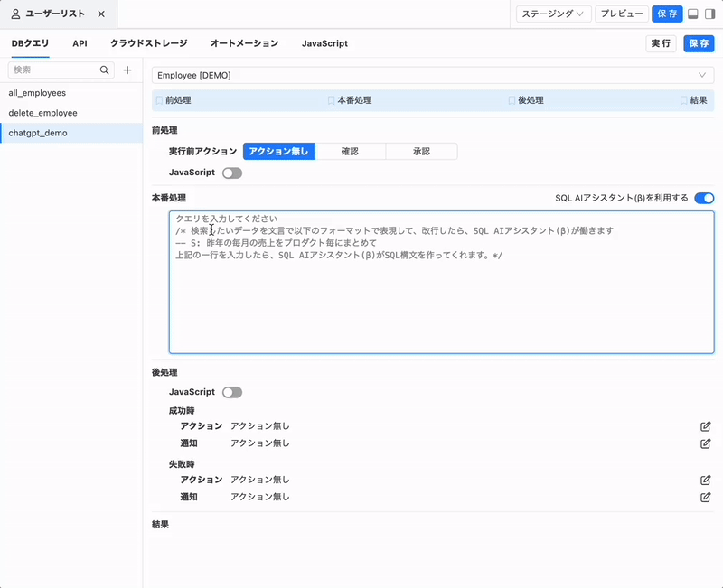The width and height of the screenshot is (723, 588).
Task: Select the ユーザーリスト page tab
Action: click(59, 14)
